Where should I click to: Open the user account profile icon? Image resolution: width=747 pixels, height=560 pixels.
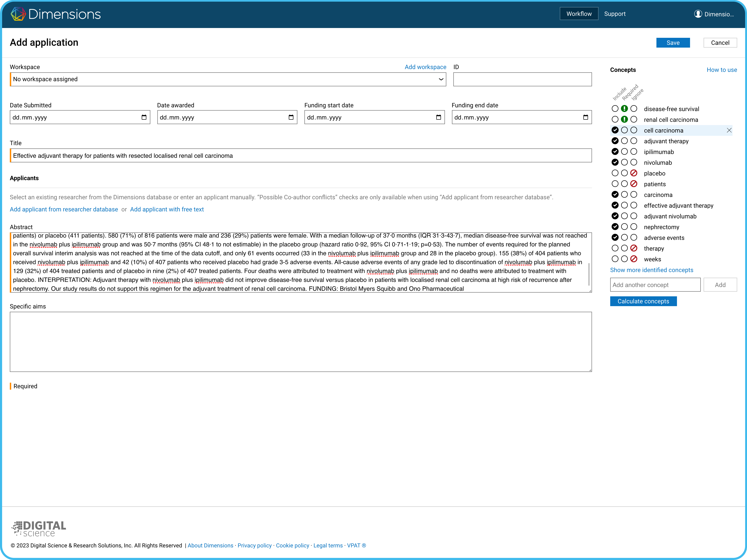(x=698, y=14)
